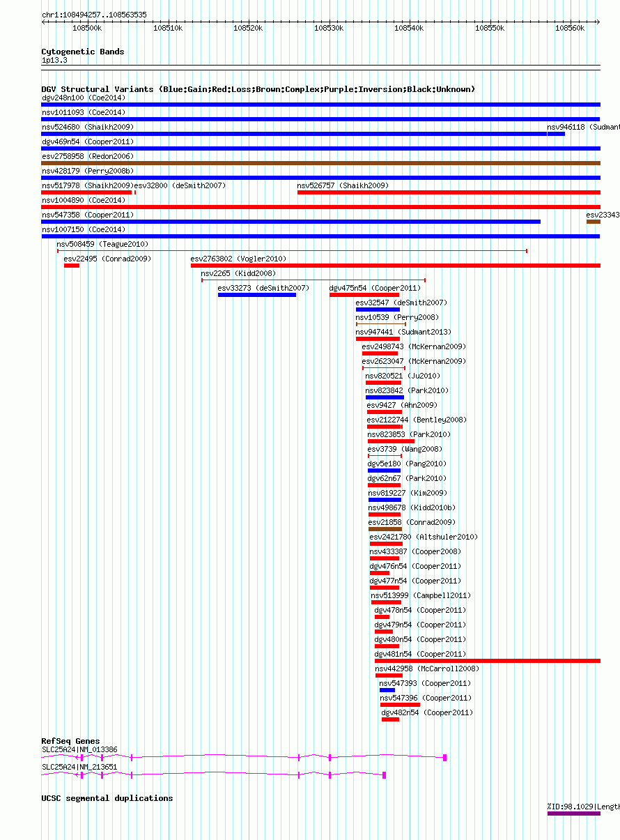Select the esv22495 (Conrad2009) red bar

click(72, 266)
